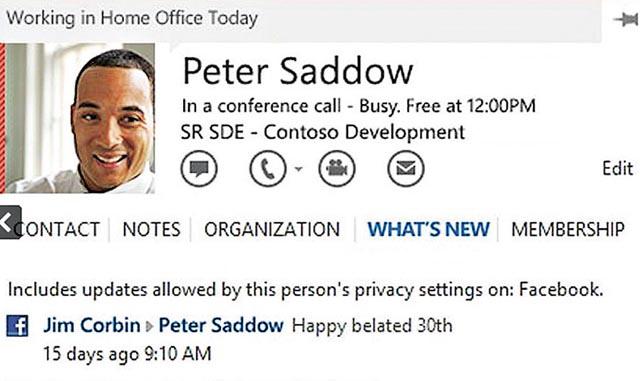
Task: Start an instant message with Peter Saddow
Action: [x=199, y=169]
